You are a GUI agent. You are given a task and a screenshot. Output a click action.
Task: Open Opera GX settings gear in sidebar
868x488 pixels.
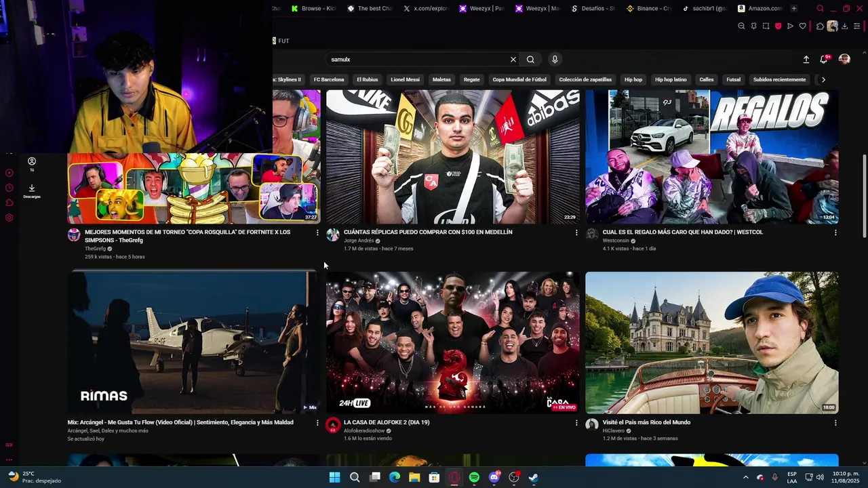[x=9, y=218]
